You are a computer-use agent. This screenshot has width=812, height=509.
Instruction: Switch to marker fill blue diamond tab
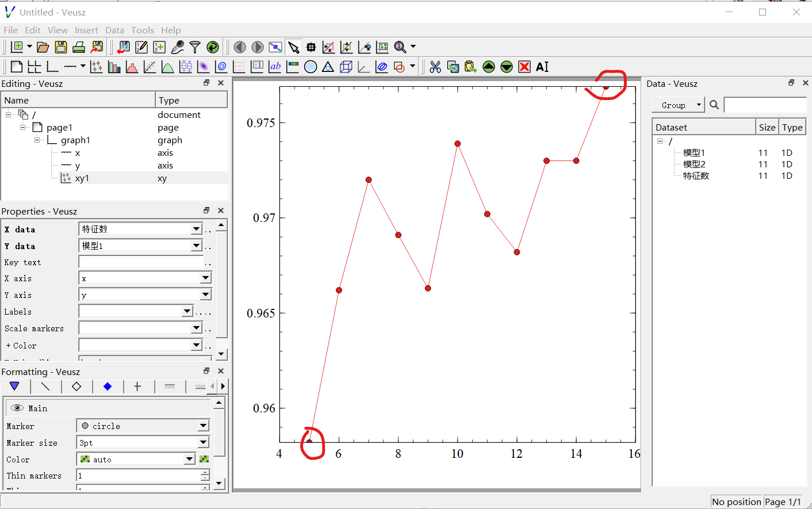tap(108, 386)
